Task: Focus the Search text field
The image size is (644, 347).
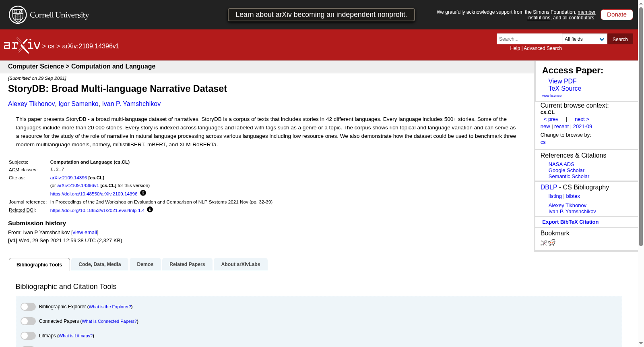Action: point(529,39)
